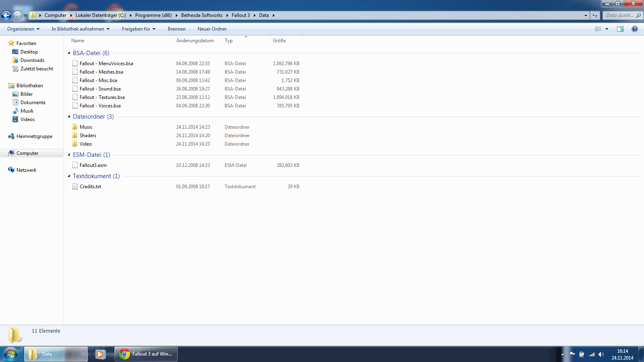Click the media player taskbar icon
The width and height of the screenshot is (644, 362).
click(x=100, y=354)
